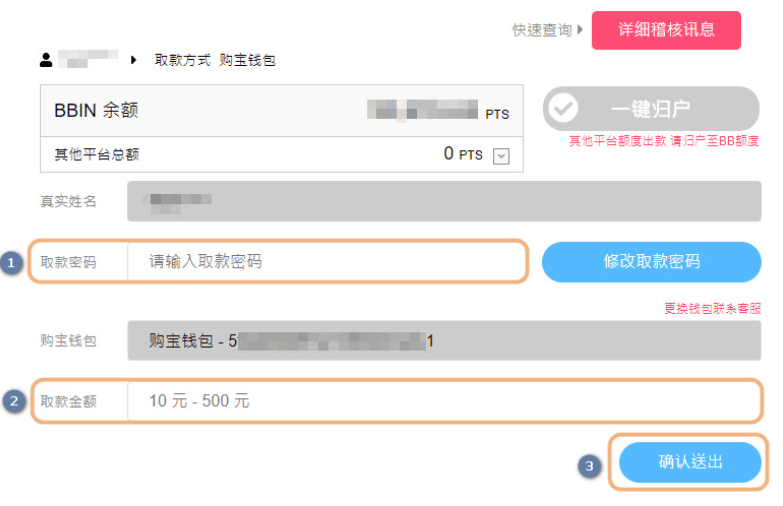783x506 pixels.
Task: Click the 修改取款密码 button
Action: [x=651, y=262]
